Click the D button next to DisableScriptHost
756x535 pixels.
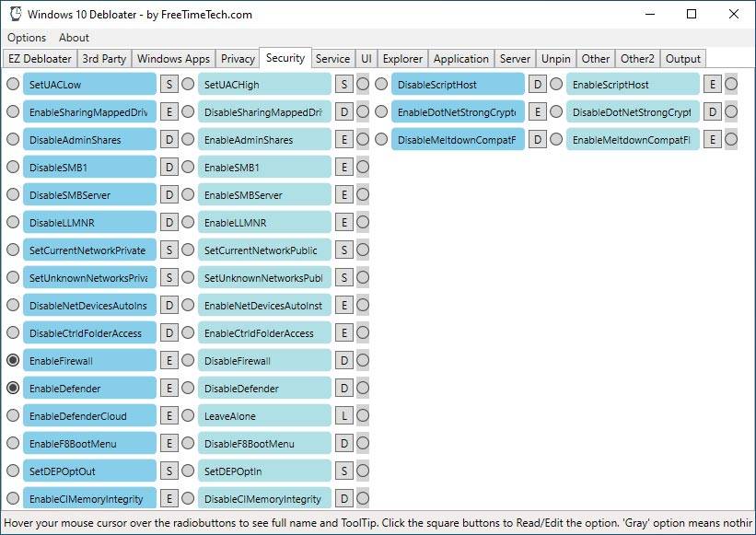point(538,85)
